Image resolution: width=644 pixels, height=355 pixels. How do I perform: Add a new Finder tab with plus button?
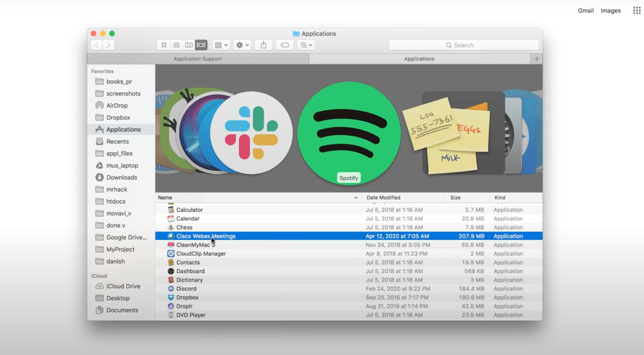coord(537,59)
